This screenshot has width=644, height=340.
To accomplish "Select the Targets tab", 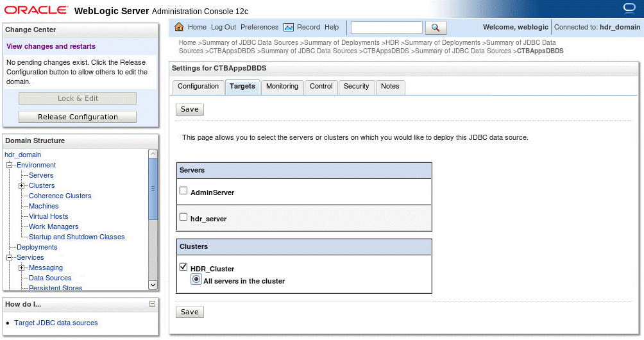I will point(242,87).
